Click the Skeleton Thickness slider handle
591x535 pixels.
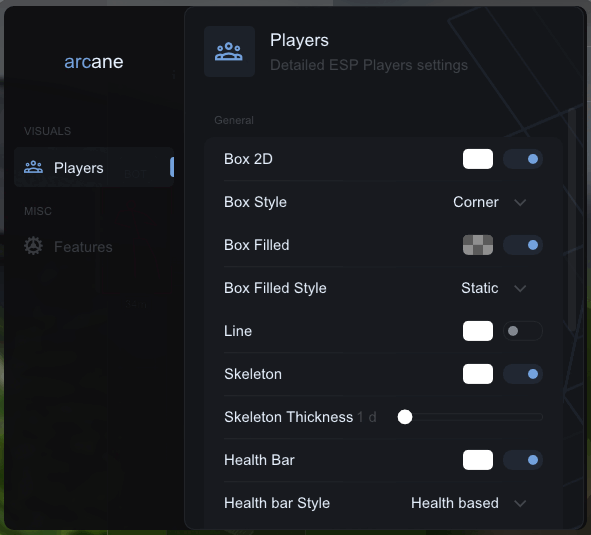pos(405,417)
